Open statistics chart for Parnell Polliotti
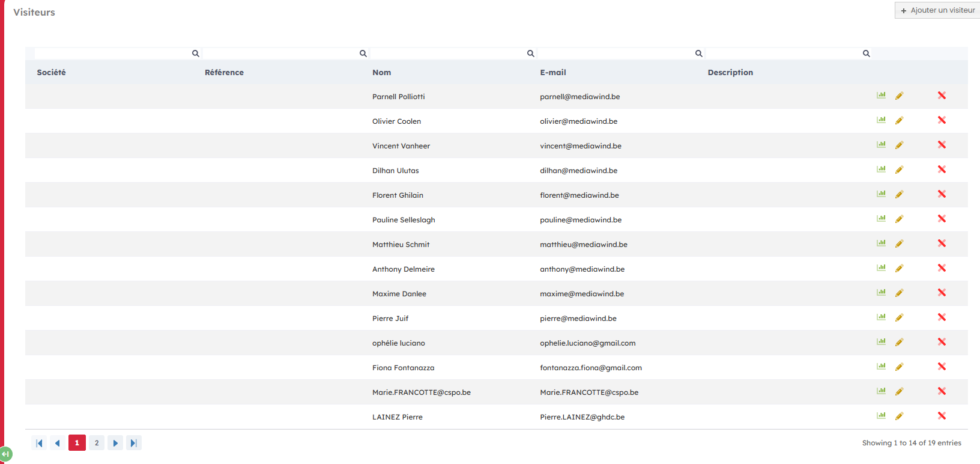The width and height of the screenshot is (980, 464). point(881,96)
